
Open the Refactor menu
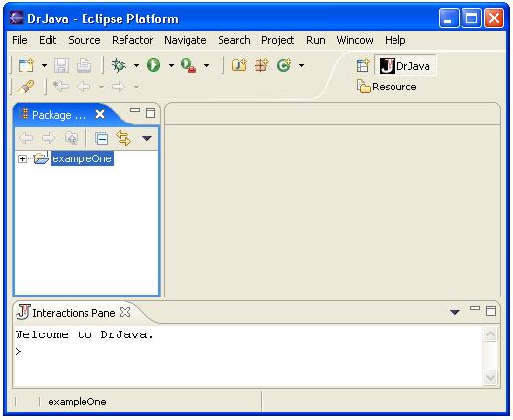pyautogui.click(x=132, y=40)
